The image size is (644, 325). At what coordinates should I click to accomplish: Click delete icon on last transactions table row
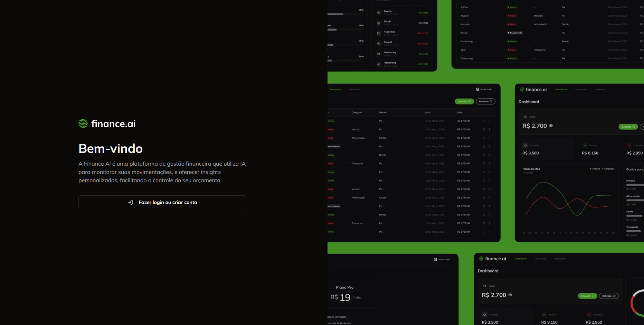(490, 232)
